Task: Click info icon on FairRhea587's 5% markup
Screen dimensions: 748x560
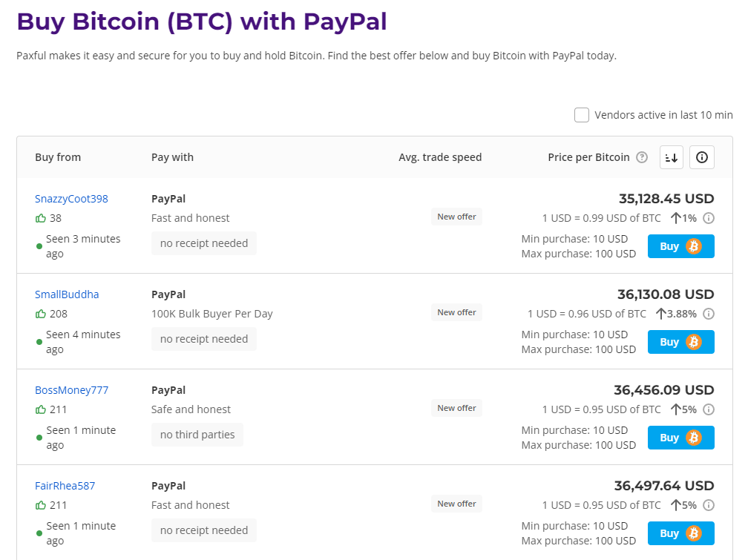Action: [x=709, y=505]
